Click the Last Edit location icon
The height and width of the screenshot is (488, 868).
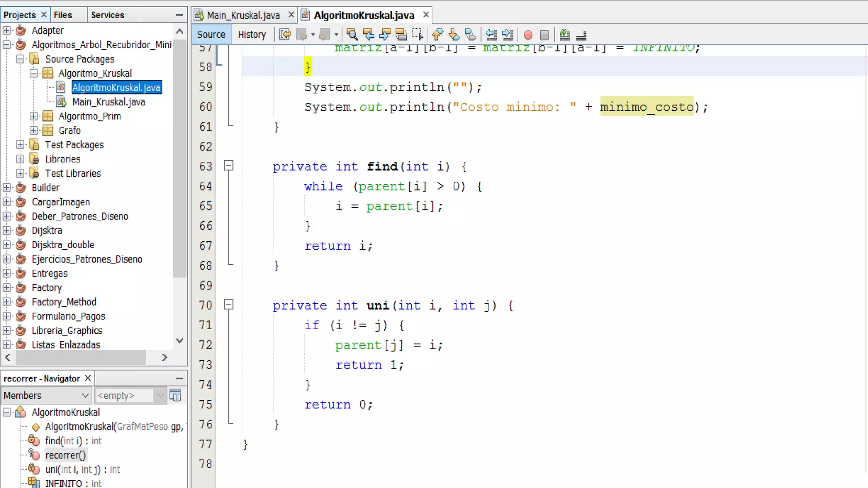pyautogui.click(x=285, y=34)
